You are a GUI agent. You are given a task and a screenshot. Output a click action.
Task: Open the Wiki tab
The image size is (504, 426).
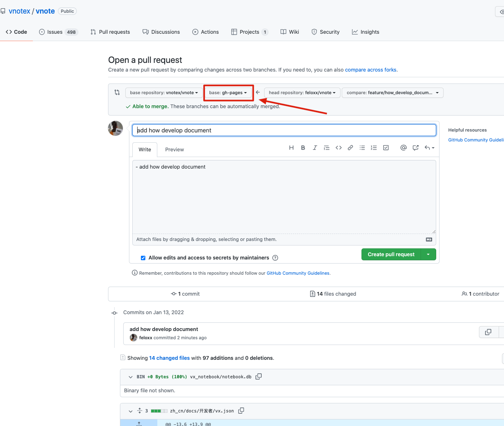click(290, 32)
